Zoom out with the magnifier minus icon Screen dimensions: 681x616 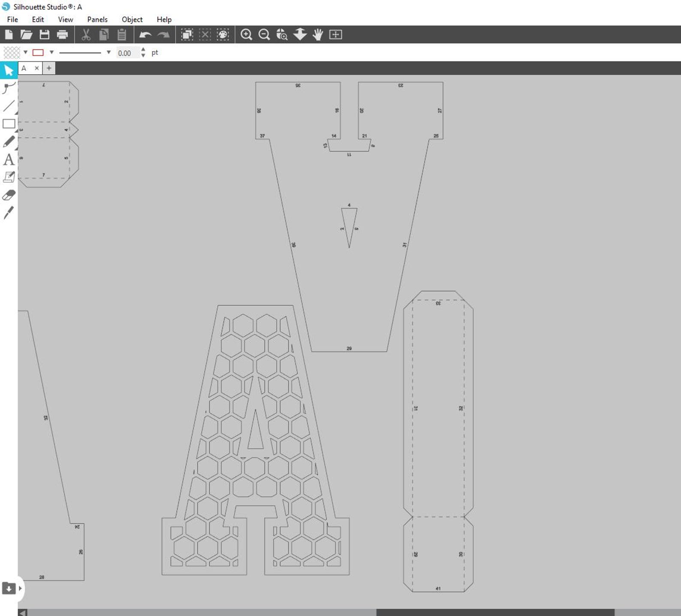tap(264, 34)
